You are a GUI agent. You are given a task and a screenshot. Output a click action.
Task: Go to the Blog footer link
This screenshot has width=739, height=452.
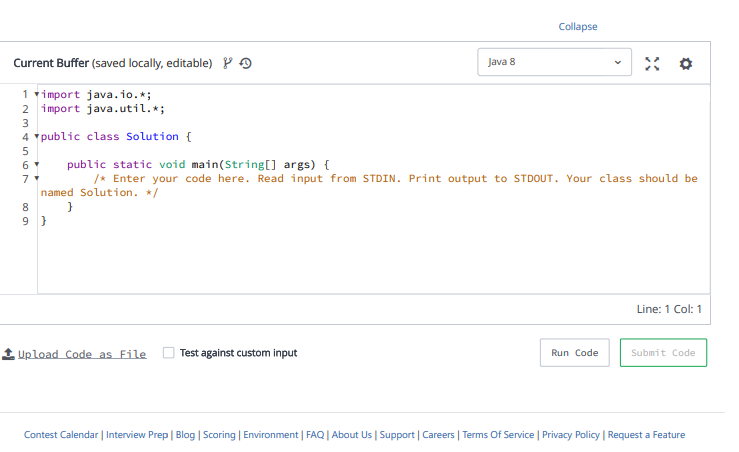[185, 435]
